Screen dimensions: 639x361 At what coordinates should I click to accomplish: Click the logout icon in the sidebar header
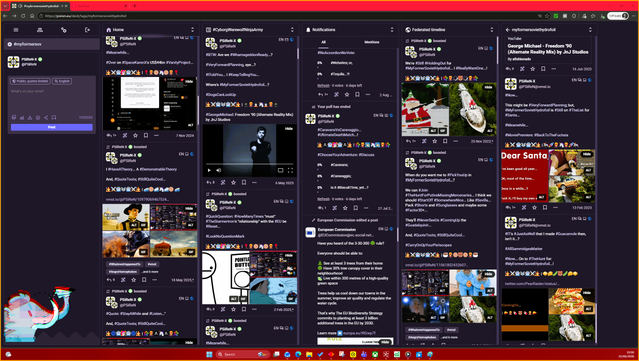(x=87, y=30)
